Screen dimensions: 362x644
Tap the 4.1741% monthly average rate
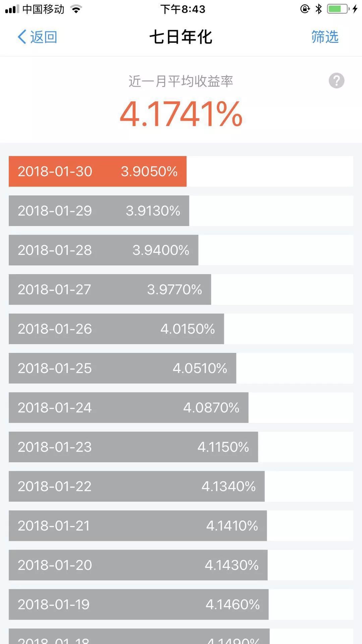(181, 114)
